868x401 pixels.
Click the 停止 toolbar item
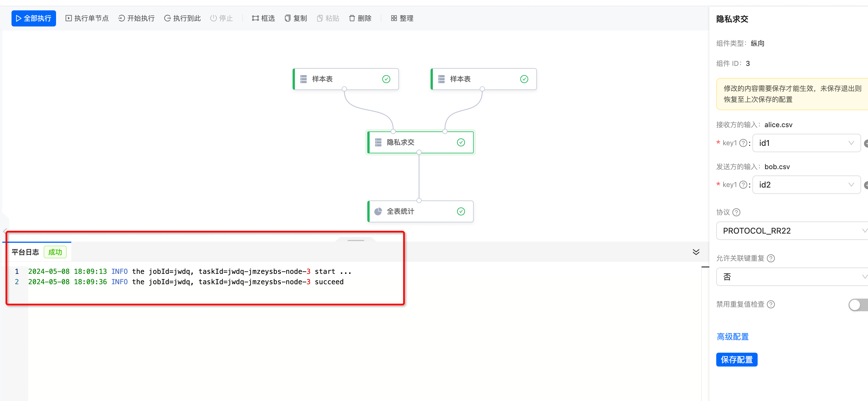221,18
